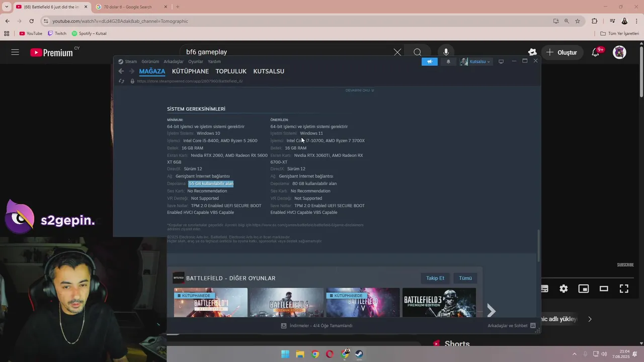Open the Oyunlar menu in Steam
The image size is (644, 362).
196,61
